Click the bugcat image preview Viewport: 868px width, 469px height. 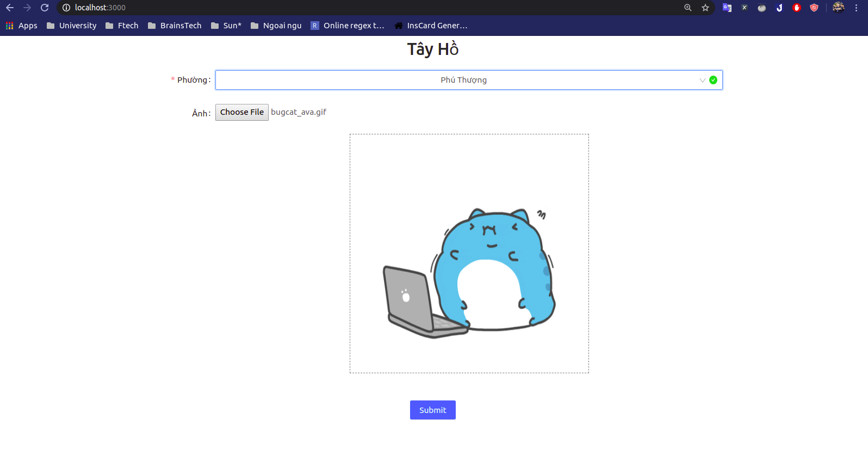pos(469,254)
